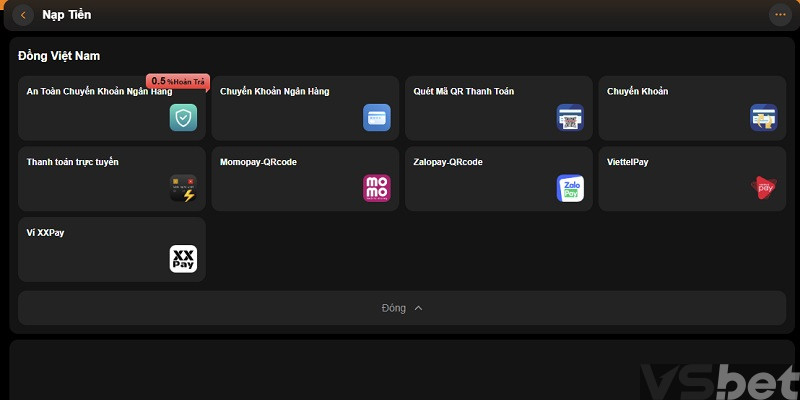Select the pink MoMo logo icon
The image size is (800, 400).
(376, 188)
